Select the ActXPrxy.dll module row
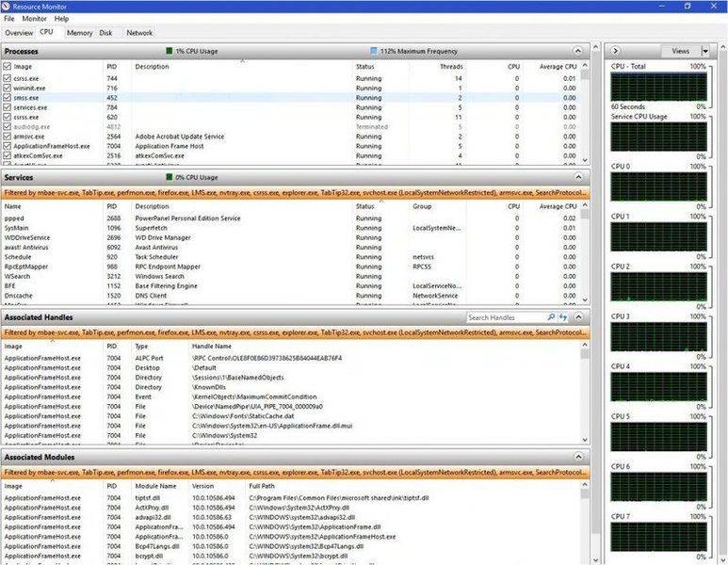This screenshot has width=728, height=565. [291, 508]
